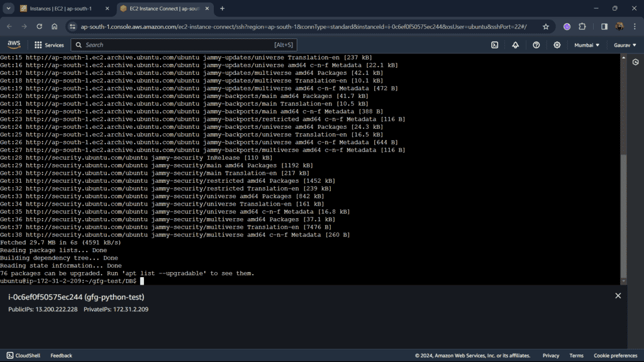Click the Feedback link in the footer
The image size is (644, 362).
coord(61,356)
